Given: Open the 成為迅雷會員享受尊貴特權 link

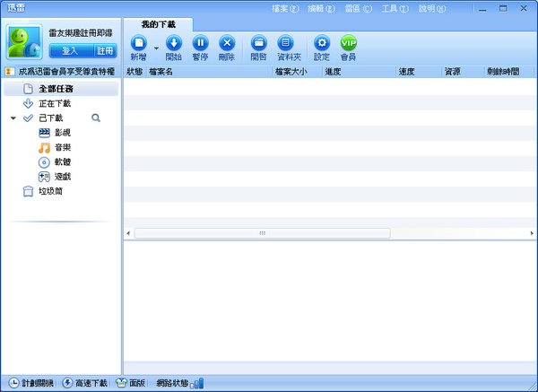Looking at the screenshot, I should coord(66,72).
